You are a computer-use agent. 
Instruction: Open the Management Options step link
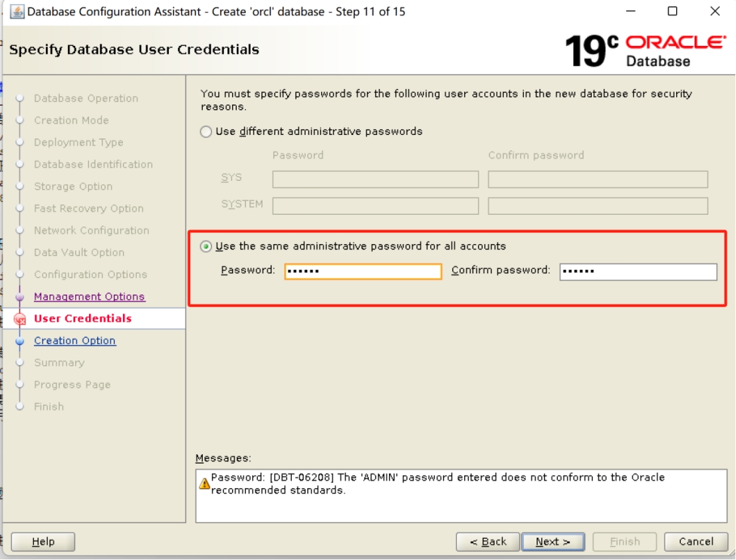[89, 297]
